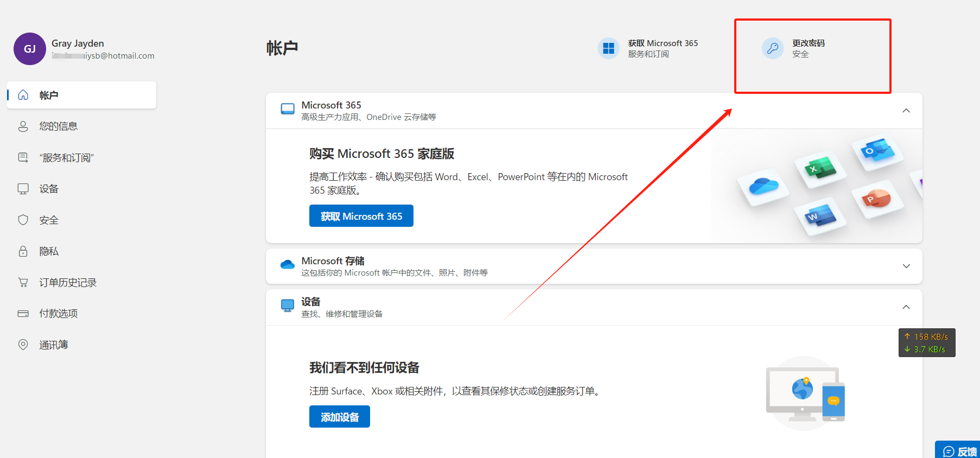The image size is (980, 458).
Task: Click the key icon for 更改密码
Action: coord(773,48)
